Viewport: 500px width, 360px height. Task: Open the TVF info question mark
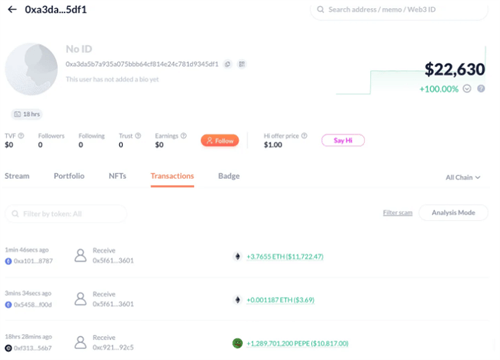click(21, 136)
